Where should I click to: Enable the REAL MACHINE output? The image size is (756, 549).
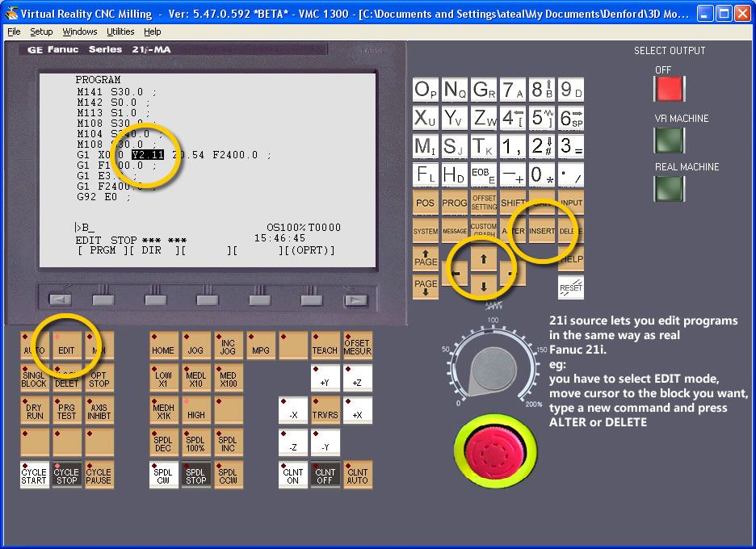click(670, 188)
